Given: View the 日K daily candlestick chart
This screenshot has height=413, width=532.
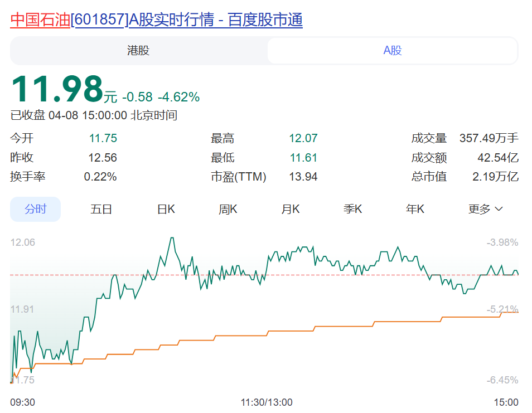Looking at the screenshot, I should pos(166,208).
